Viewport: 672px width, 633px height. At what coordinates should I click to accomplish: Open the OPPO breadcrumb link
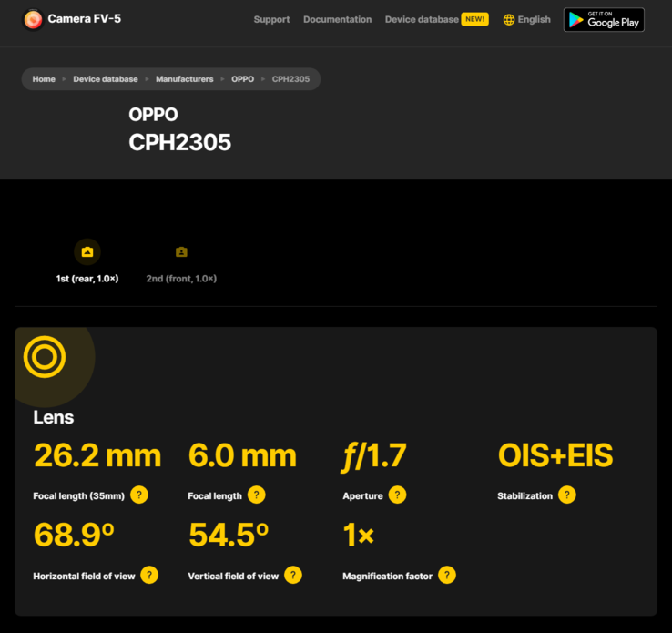coord(242,79)
